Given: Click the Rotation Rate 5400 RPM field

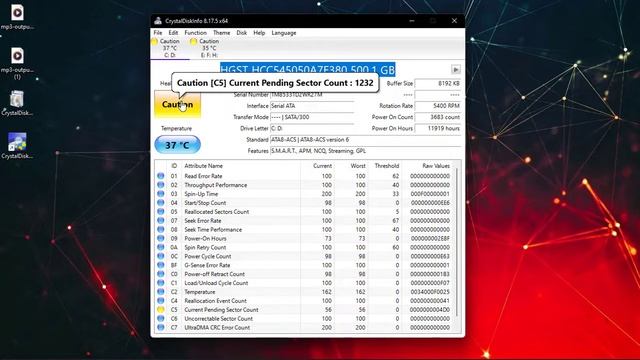Looking at the screenshot, I should [x=438, y=106].
